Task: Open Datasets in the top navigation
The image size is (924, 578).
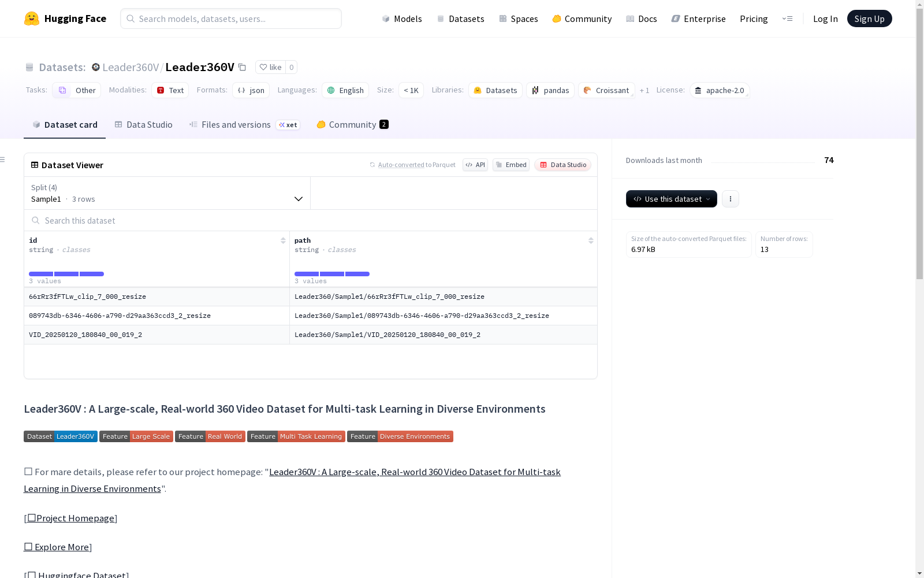Action: [461, 18]
